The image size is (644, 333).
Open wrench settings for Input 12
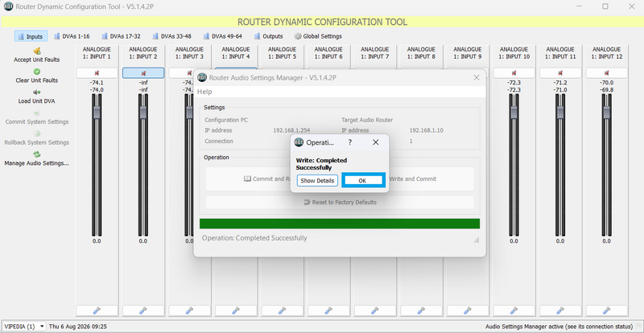pos(607,310)
